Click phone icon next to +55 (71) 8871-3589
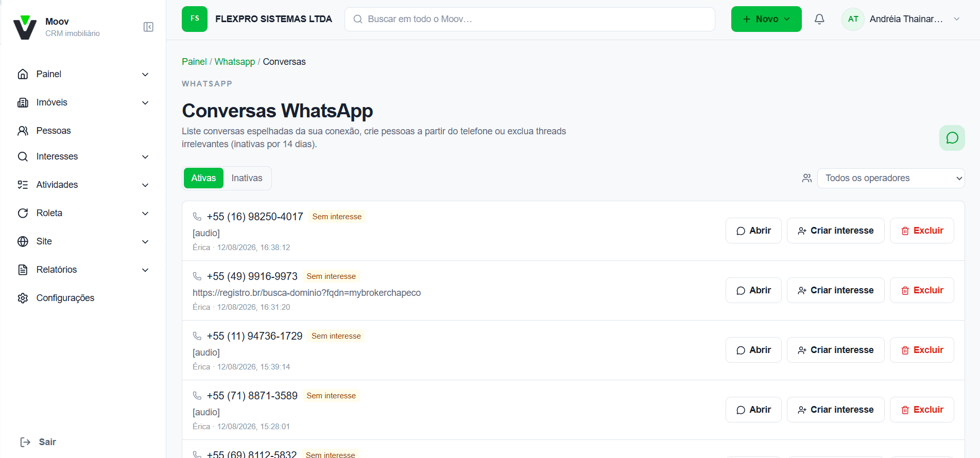 [x=197, y=396]
